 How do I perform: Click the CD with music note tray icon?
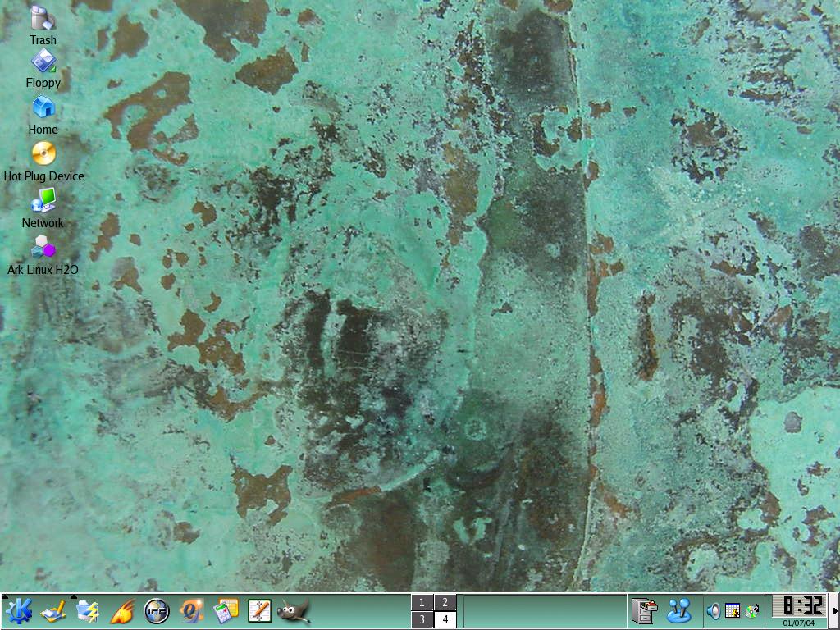click(x=752, y=610)
